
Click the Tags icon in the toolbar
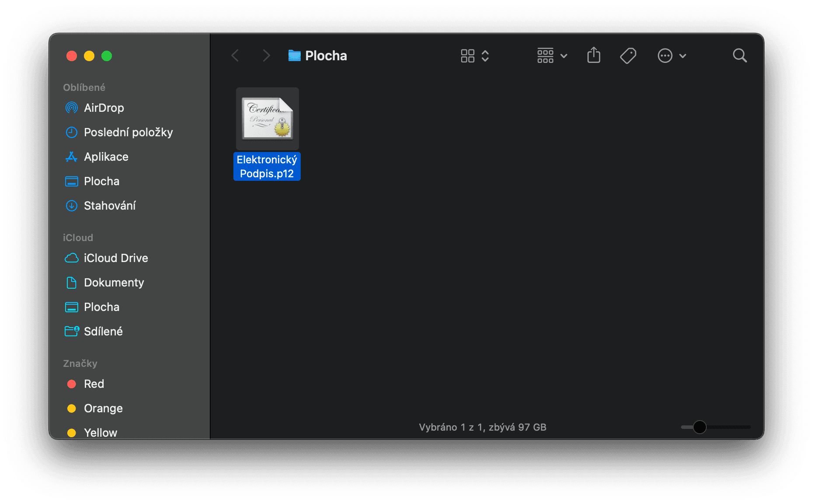tap(628, 55)
